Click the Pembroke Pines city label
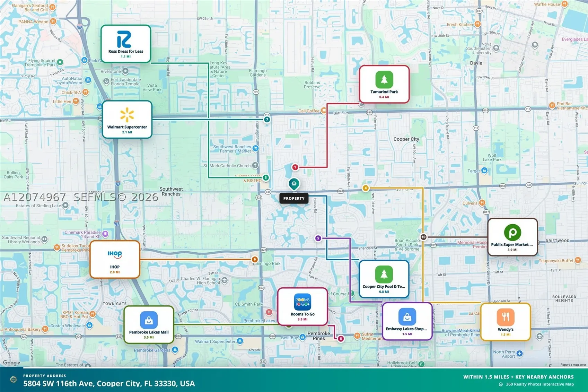The width and height of the screenshot is (588, 392). [319, 336]
